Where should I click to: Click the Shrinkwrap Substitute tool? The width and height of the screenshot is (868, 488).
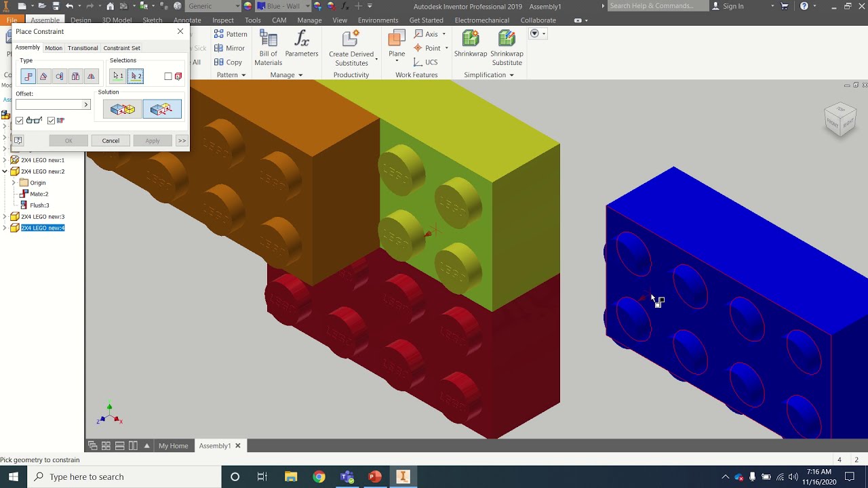click(507, 47)
